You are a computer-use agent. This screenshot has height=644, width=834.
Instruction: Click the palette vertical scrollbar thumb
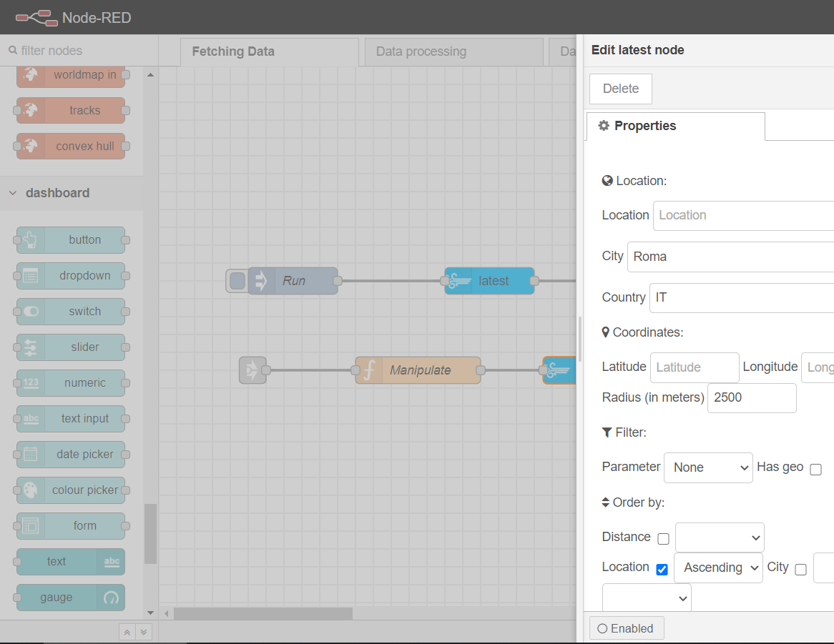150,533
